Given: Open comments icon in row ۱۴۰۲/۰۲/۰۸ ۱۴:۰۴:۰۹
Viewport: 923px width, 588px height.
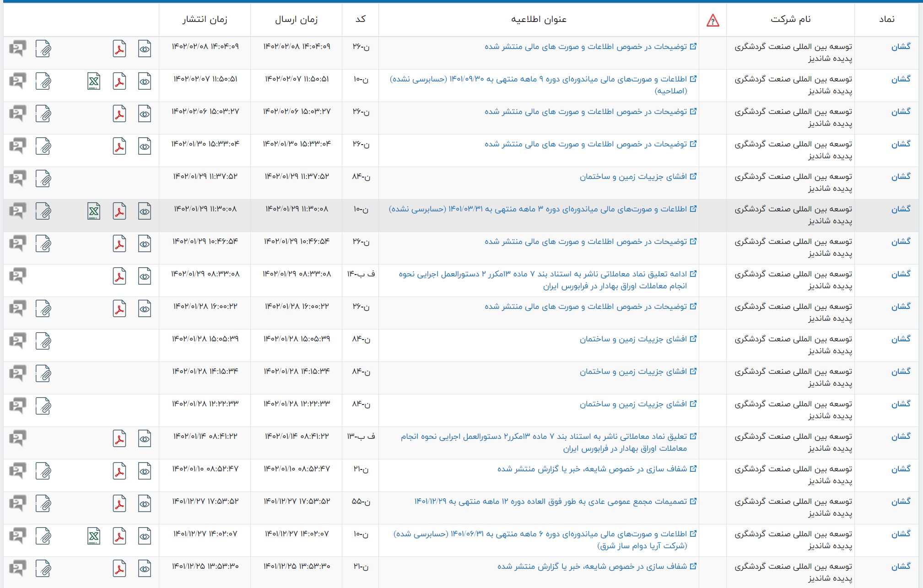Looking at the screenshot, I should [18, 48].
